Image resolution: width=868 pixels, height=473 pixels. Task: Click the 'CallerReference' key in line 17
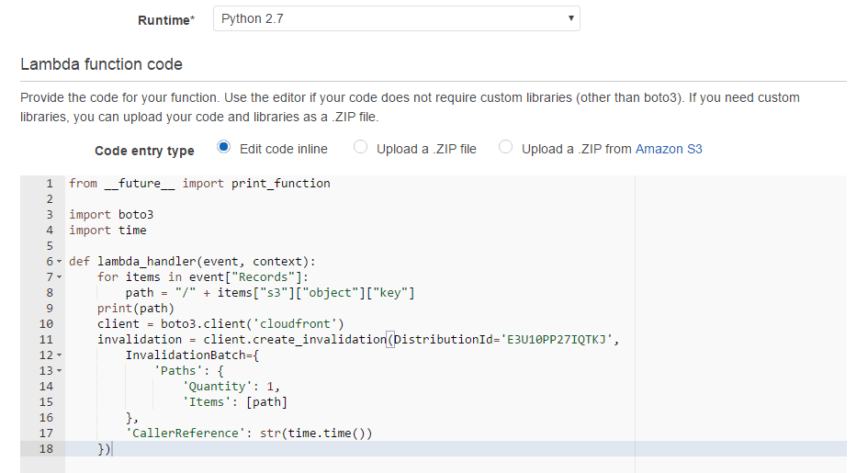point(185,434)
